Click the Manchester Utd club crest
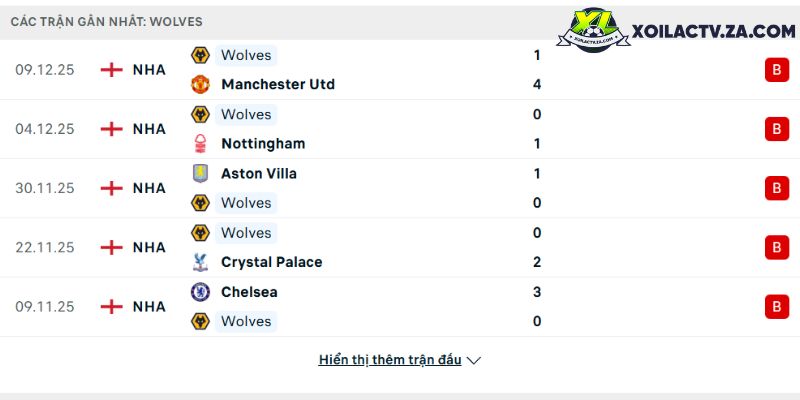800x400 pixels. point(200,84)
